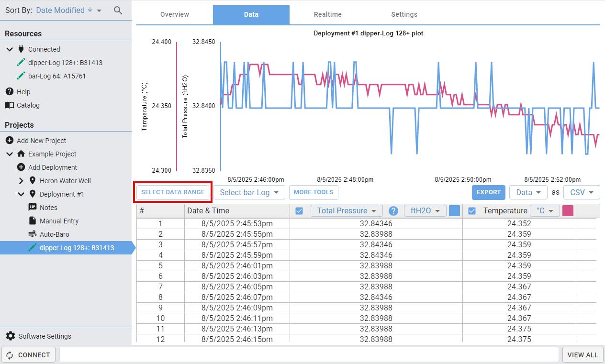Click location pin icon of Deployment #1
Screen dimensions: 605x364
click(32, 194)
